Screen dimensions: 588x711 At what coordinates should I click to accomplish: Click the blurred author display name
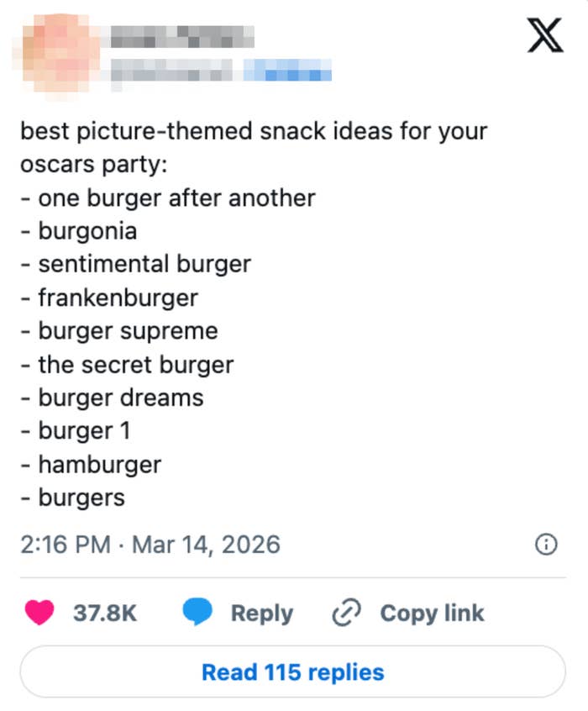click(x=181, y=37)
